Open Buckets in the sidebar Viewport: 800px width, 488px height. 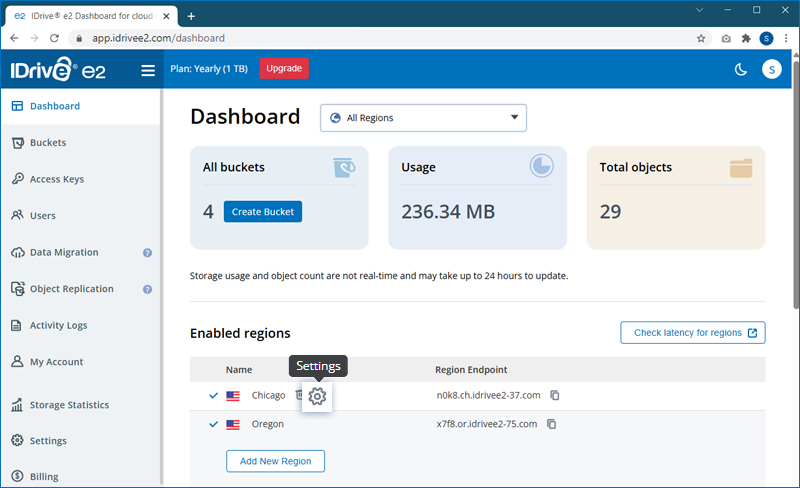click(x=47, y=143)
